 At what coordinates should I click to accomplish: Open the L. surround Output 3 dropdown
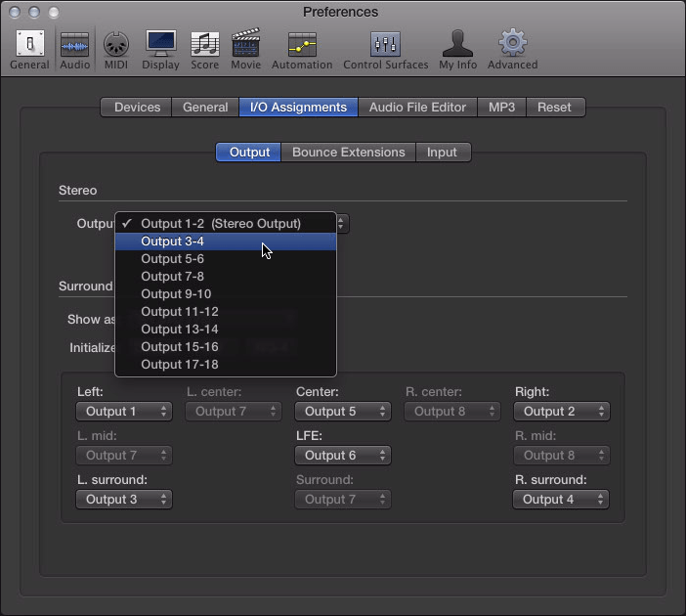point(124,499)
